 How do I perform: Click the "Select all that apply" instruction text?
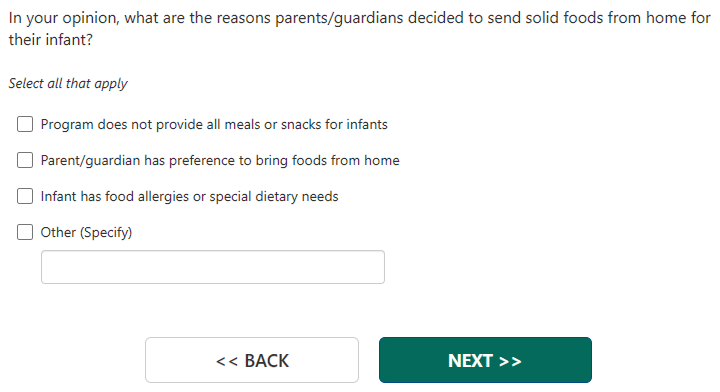pos(68,84)
